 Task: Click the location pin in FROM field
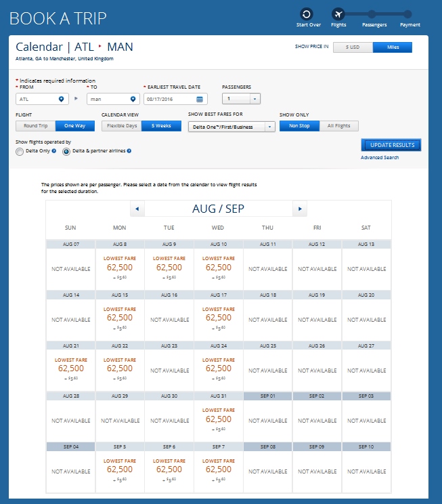[62, 99]
